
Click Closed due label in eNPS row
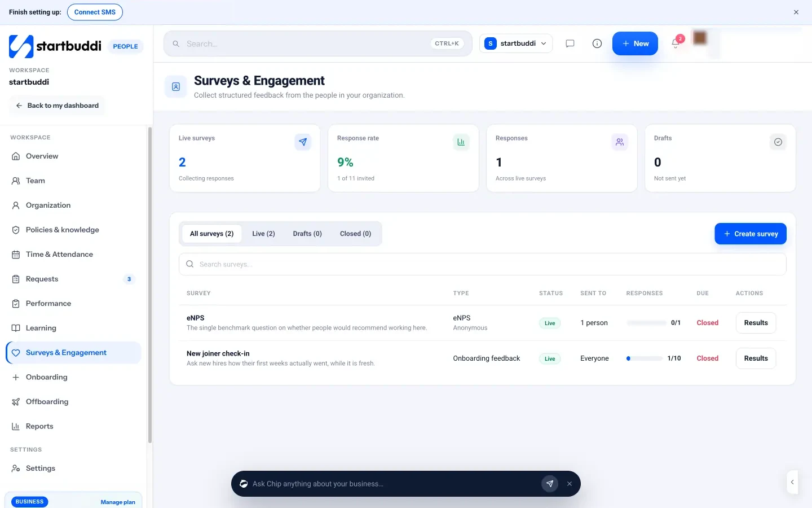tap(708, 323)
